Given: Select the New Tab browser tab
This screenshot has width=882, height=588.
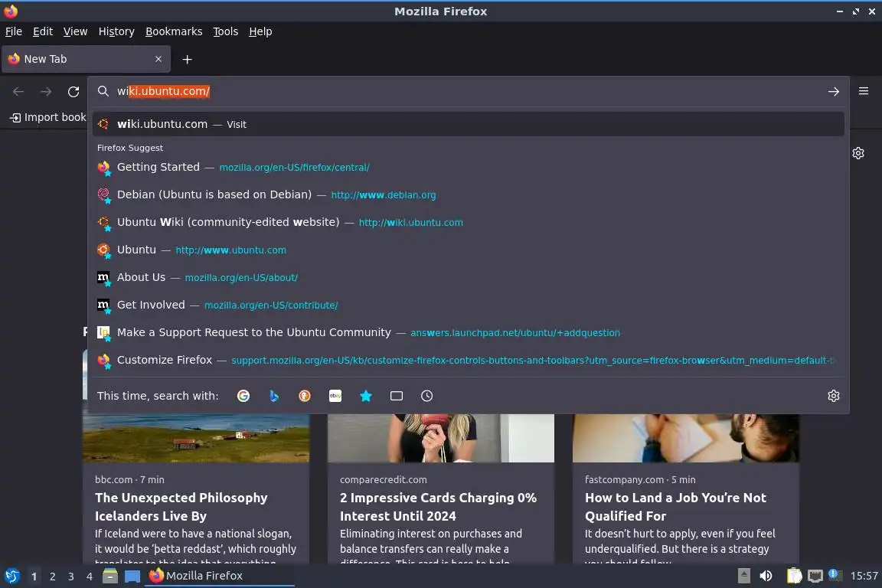Looking at the screenshot, I should point(86,59).
